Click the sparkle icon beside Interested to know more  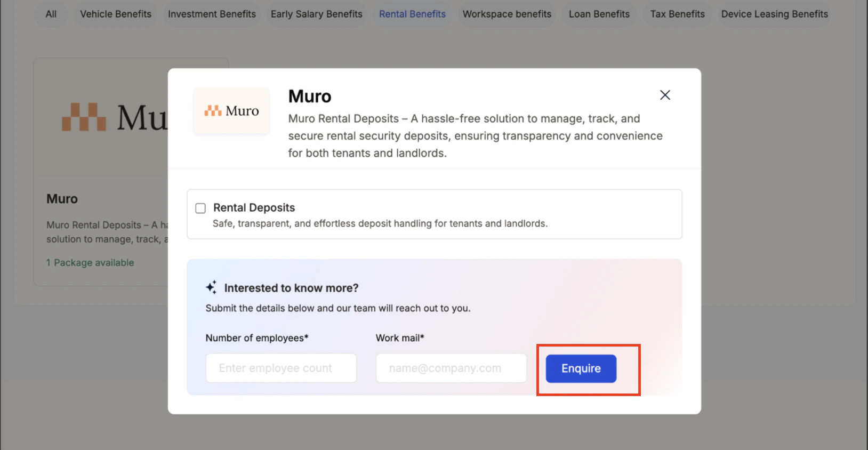[211, 287]
